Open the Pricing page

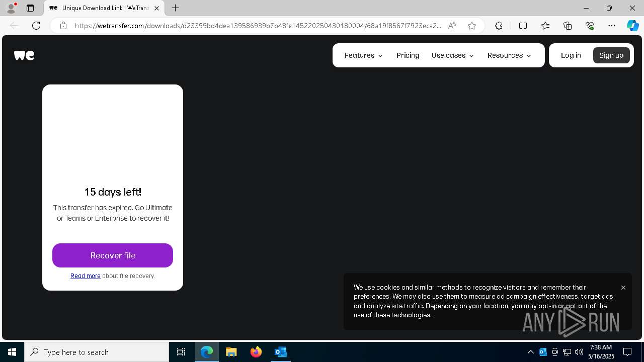click(x=408, y=55)
